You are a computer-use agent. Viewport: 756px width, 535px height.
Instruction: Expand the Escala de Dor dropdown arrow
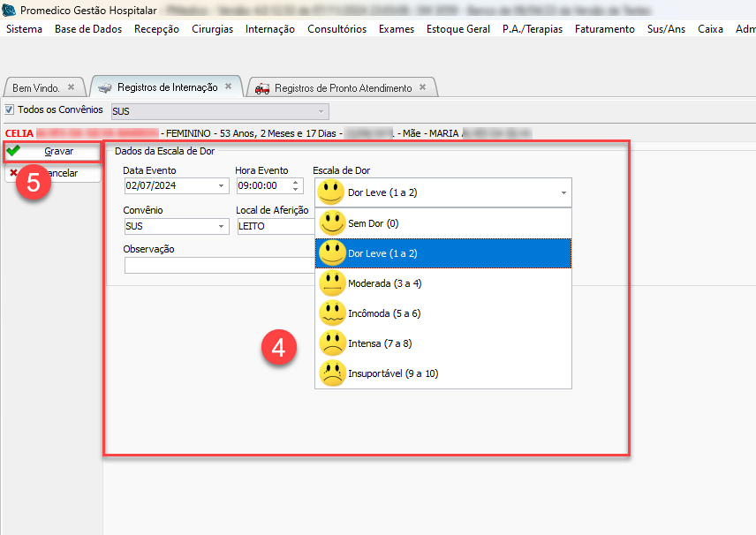(563, 192)
